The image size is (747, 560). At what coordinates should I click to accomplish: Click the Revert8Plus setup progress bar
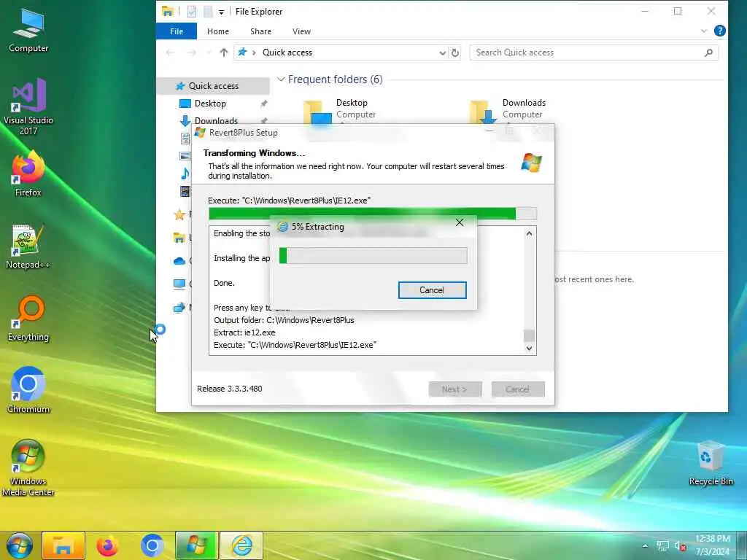373,214
